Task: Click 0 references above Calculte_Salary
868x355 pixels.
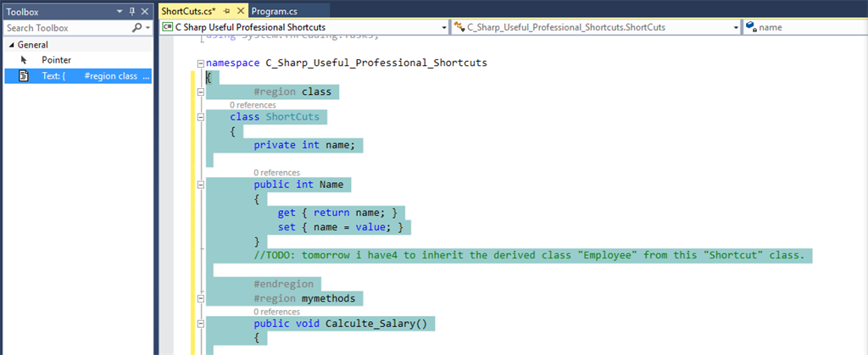Action: click(x=277, y=312)
